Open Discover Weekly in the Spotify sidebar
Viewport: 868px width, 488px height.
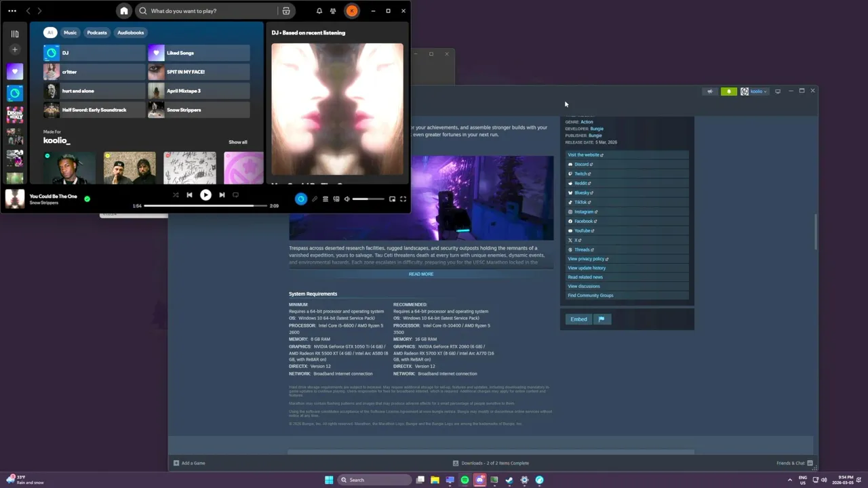(15, 115)
